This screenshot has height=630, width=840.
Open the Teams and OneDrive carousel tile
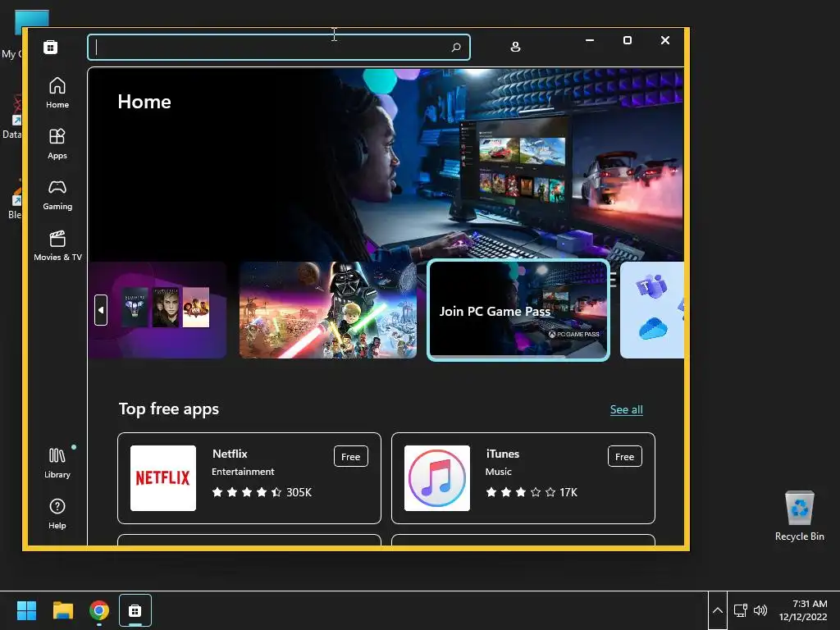point(652,309)
